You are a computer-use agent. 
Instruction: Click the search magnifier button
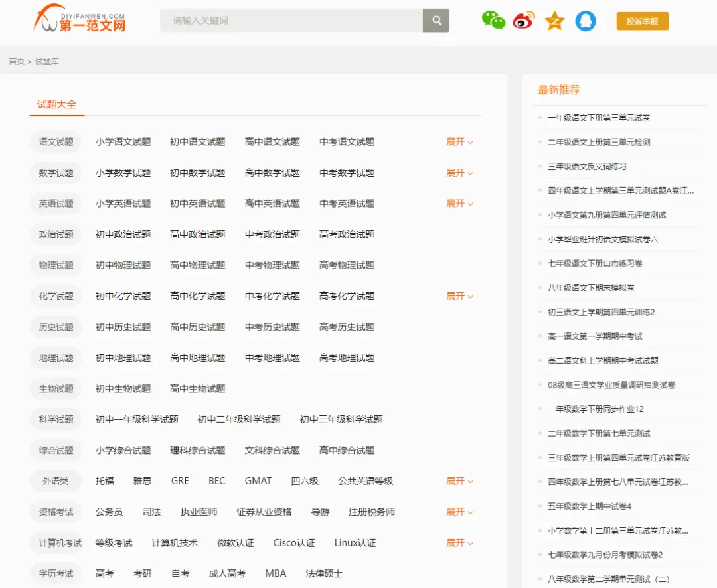click(436, 20)
